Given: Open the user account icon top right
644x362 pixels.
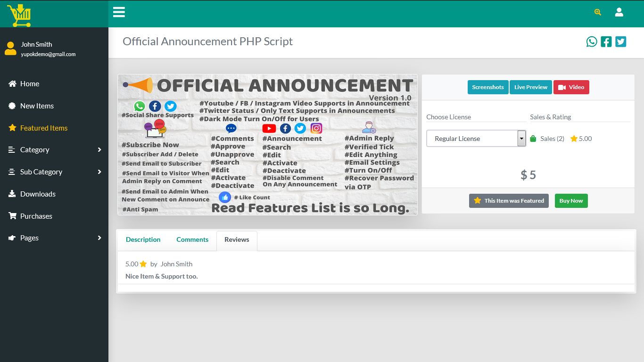Looking at the screenshot, I should tap(619, 12).
